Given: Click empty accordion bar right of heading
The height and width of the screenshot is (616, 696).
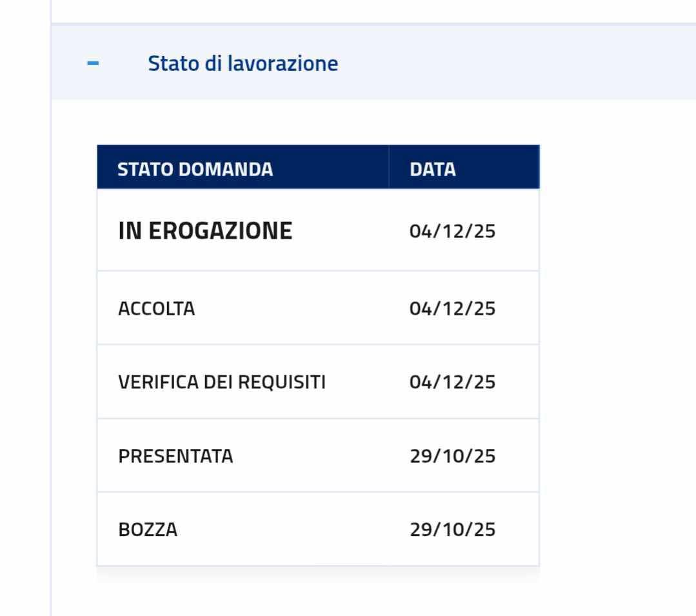Looking at the screenshot, I should [516, 63].
